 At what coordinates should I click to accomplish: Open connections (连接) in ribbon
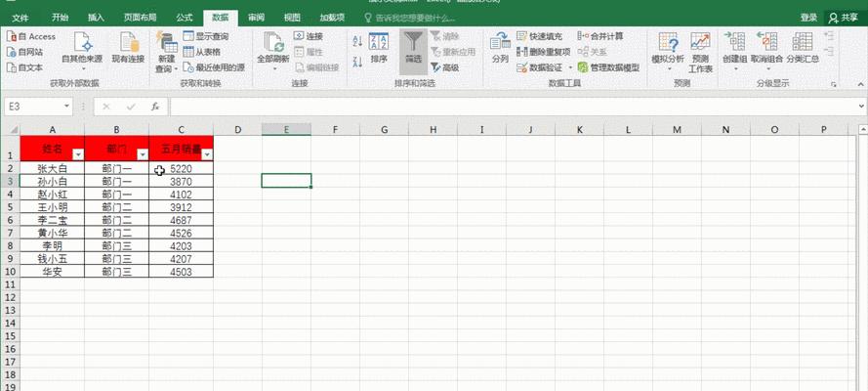[x=309, y=36]
